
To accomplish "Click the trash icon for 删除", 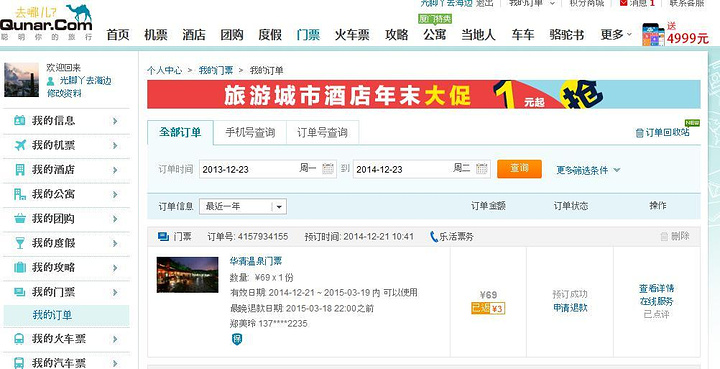I will [x=664, y=236].
